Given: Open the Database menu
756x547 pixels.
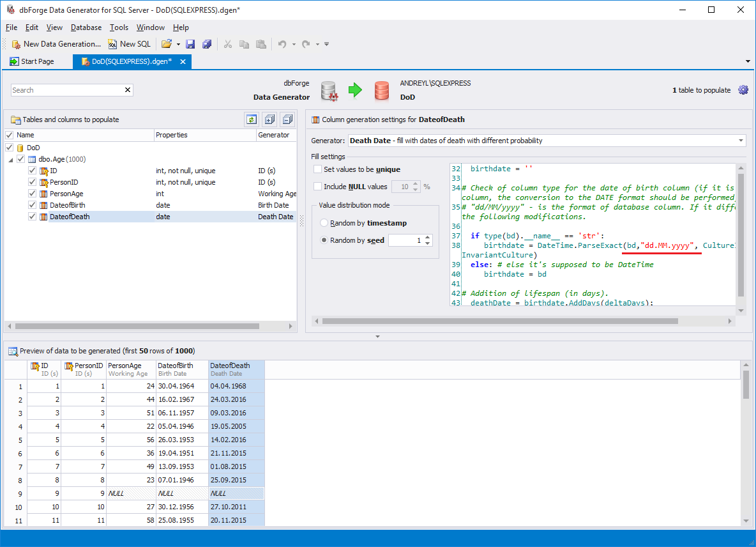Looking at the screenshot, I should [86, 27].
